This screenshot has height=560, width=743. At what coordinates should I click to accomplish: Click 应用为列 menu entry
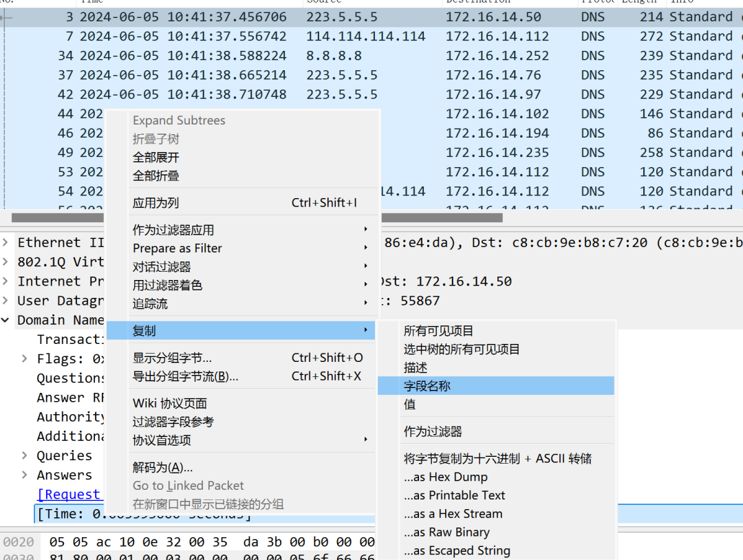(156, 202)
